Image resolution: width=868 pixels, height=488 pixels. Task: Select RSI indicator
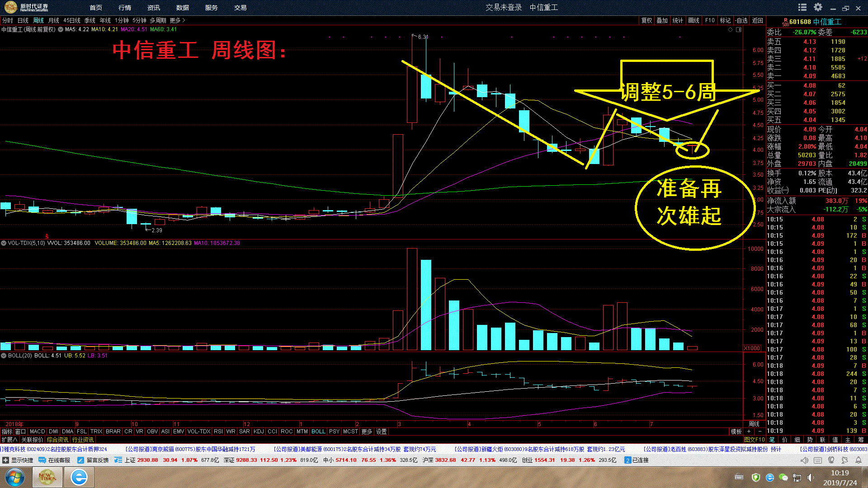(x=218, y=432)
